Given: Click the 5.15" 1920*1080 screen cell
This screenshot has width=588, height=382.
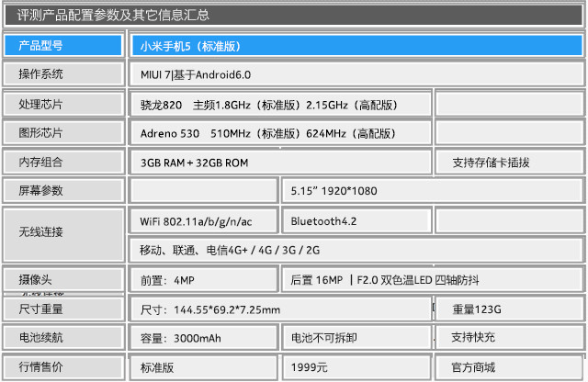Looking at the screenshot, I should [432, 191].
